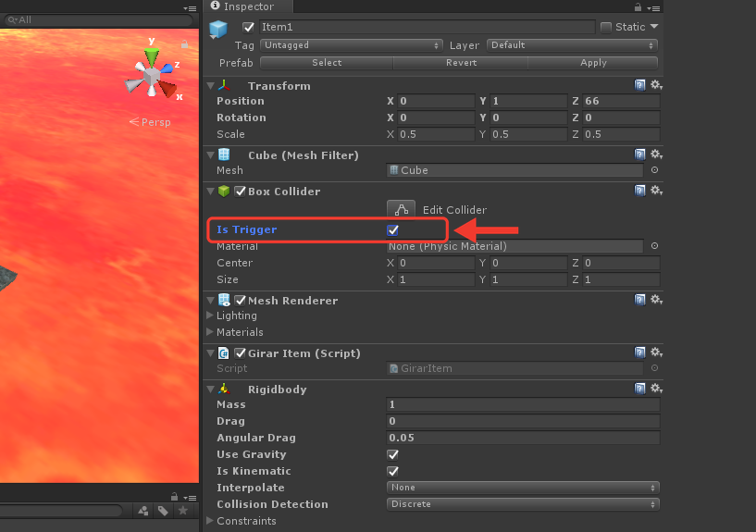Click the scene orientation gizmo cube

(x=152, y=77)
